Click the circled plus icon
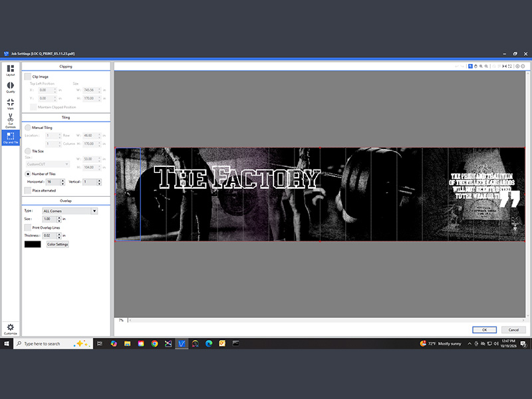The height and width of the screenshot is (399, 532). coord(517,66)
